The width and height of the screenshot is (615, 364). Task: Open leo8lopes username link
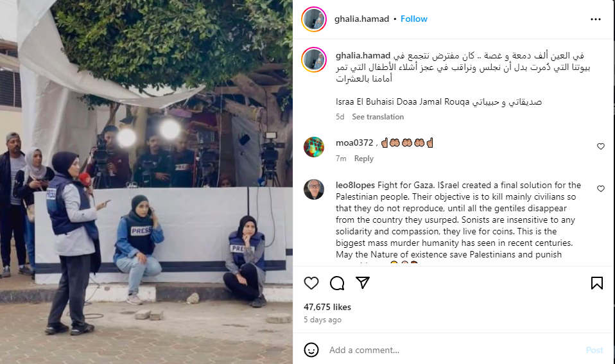tap(356, 185)
